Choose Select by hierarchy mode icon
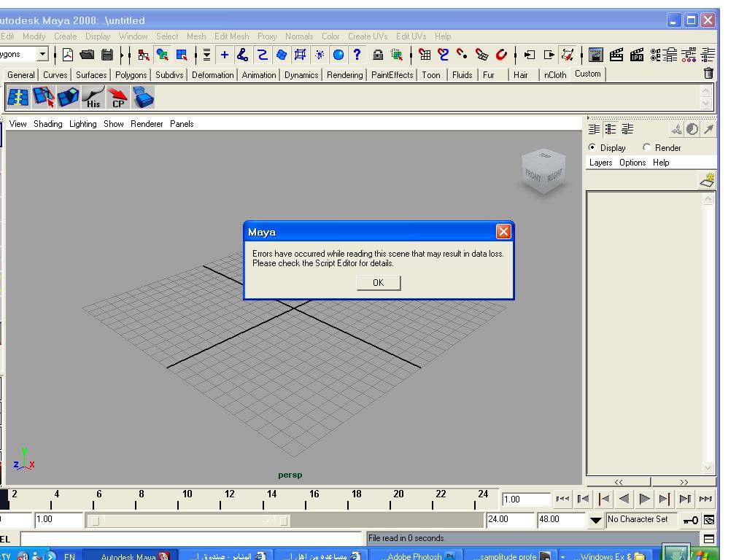Screen dimensions: 747x560 143,55
